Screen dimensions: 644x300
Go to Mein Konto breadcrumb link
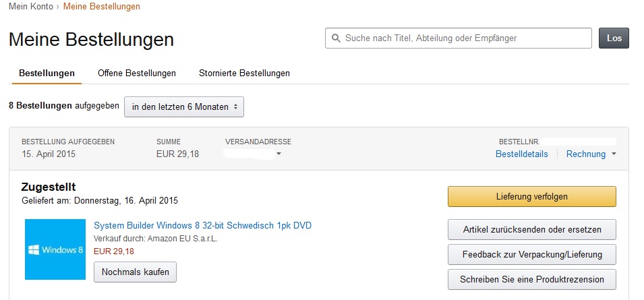point(31,7)
